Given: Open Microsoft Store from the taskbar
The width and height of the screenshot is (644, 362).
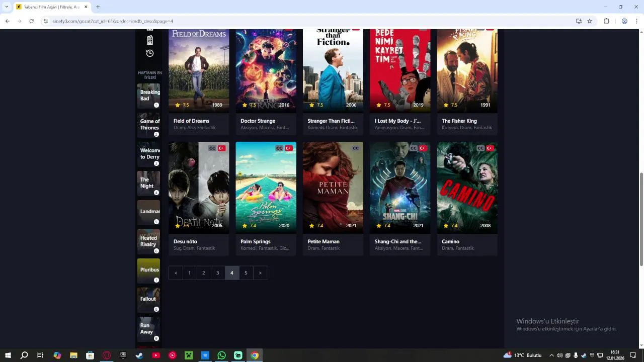Looking at the screenshot, I should pos(90,355).
